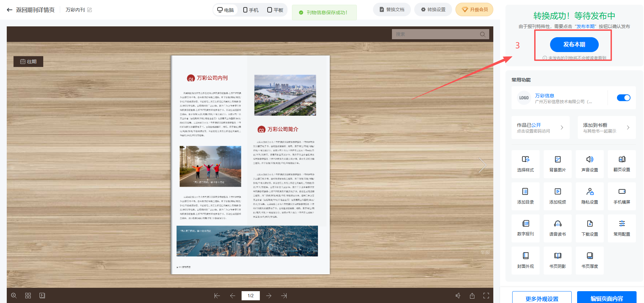Open the 转换设置 menu
644x303 pixels.
[x=433, y=9]
